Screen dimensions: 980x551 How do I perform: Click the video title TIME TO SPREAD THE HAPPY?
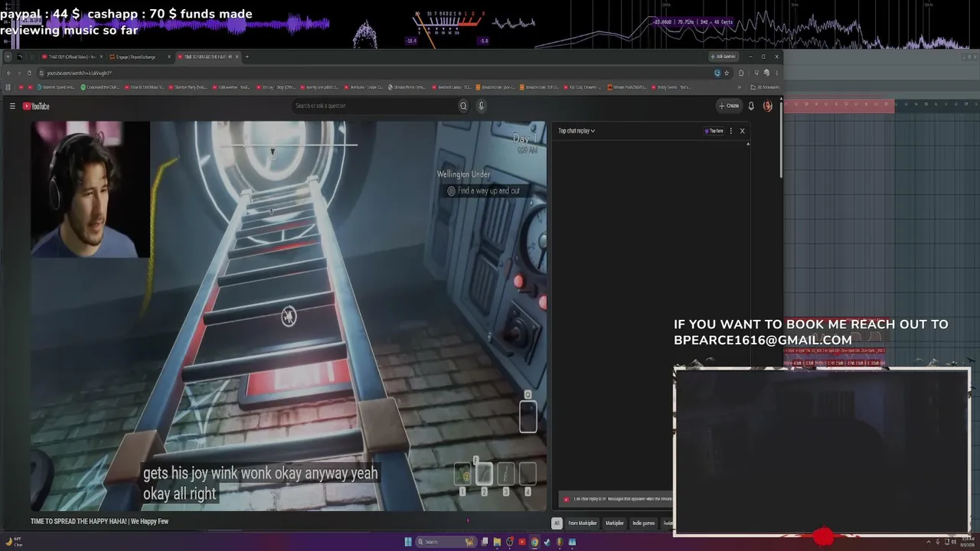[100, 521]
